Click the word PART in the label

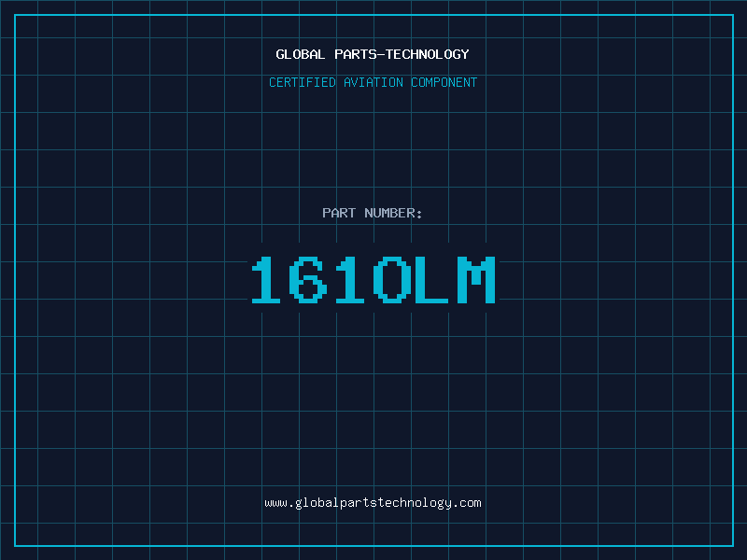point(339,213)
